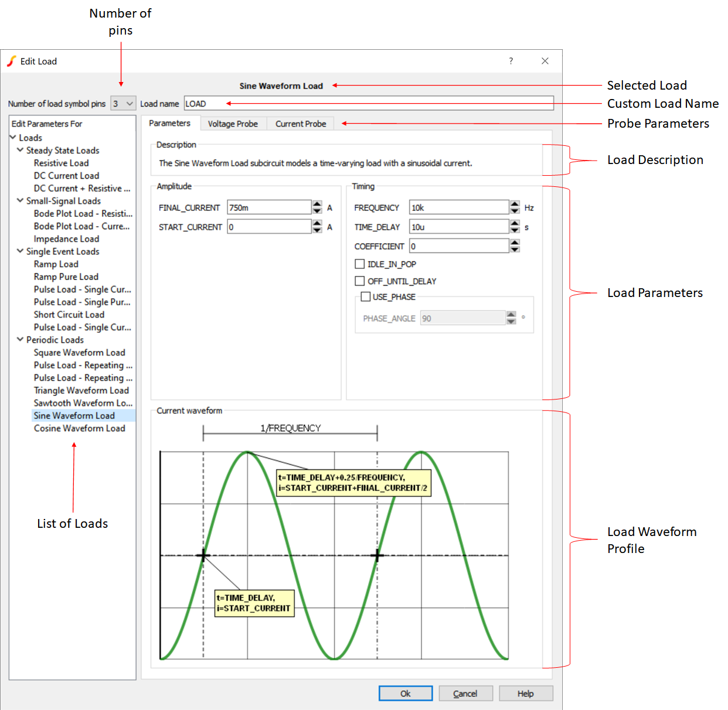This screenshot has height=710, width=728.
Task: Adjust PHASE_ANGLE with its up arrow
Action: pyautogui.click(x=511, y=315)
